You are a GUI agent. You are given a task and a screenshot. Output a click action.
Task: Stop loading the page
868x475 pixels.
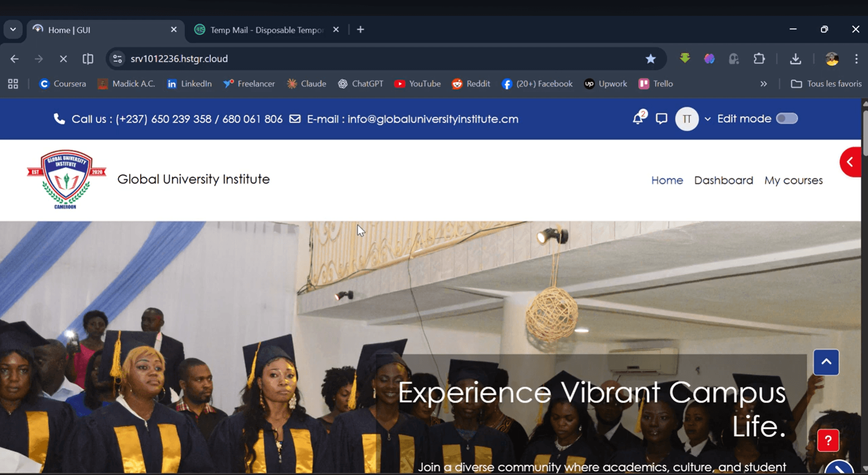(63, 58)
